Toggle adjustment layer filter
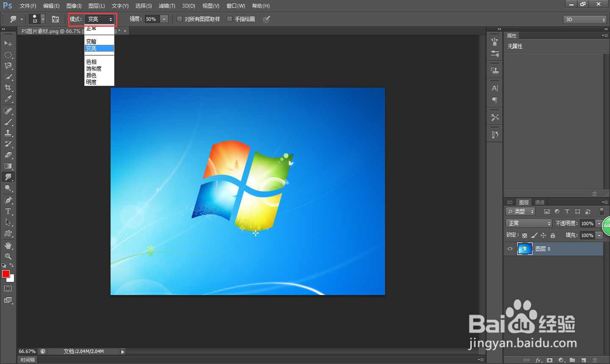 click(557, 212)
